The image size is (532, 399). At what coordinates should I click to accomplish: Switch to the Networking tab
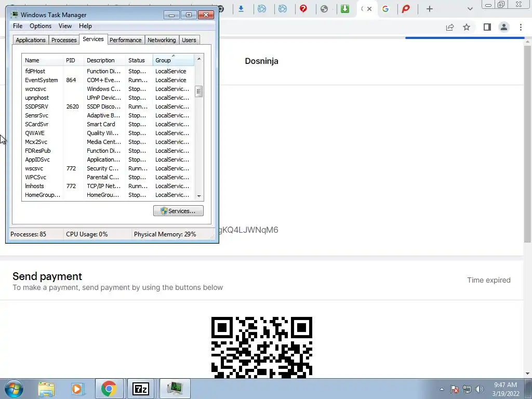[162, 40]
